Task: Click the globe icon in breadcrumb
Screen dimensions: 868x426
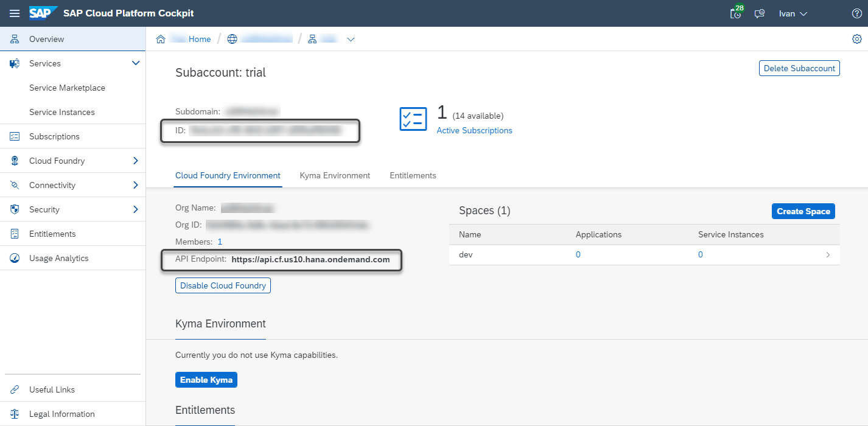Action: click(232, 39)
